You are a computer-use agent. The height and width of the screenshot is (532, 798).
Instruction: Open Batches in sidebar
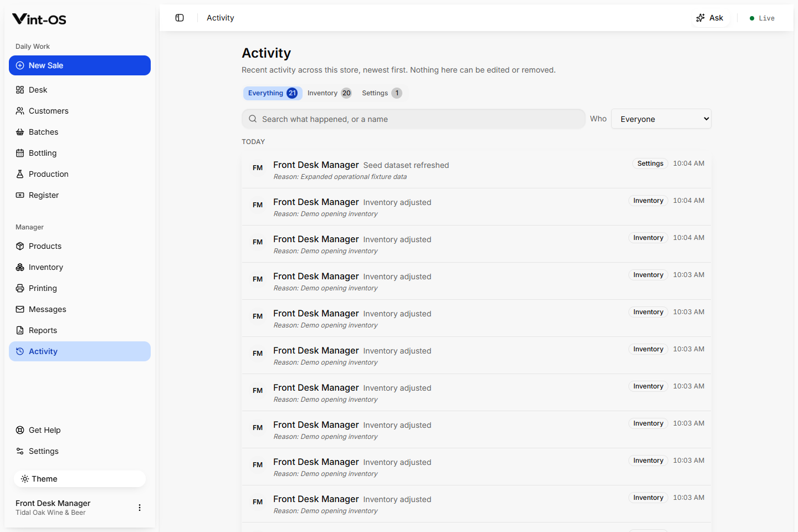[80, 132]
